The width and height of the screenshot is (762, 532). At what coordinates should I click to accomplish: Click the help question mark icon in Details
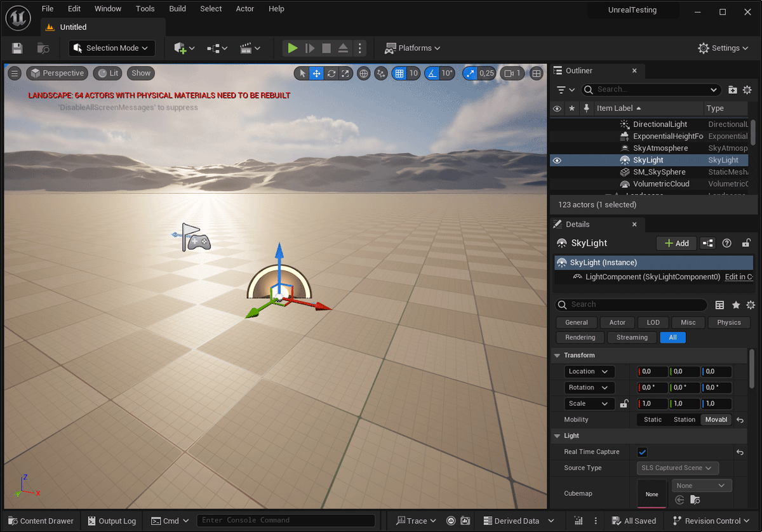pyautogui.click(x=727, y=243)
